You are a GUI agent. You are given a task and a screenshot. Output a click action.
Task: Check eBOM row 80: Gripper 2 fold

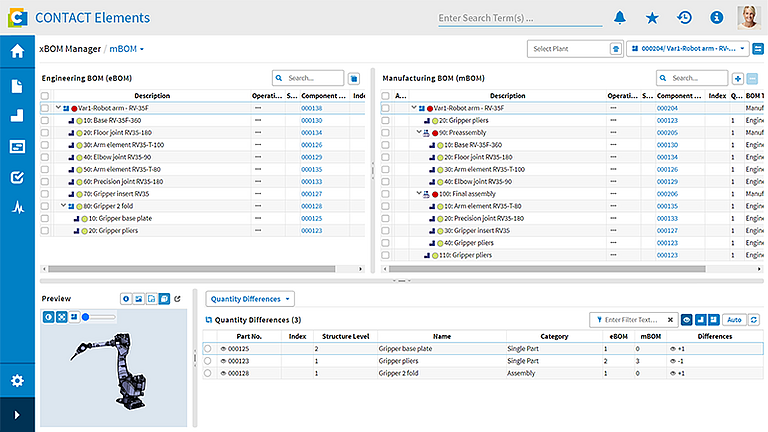45,206
